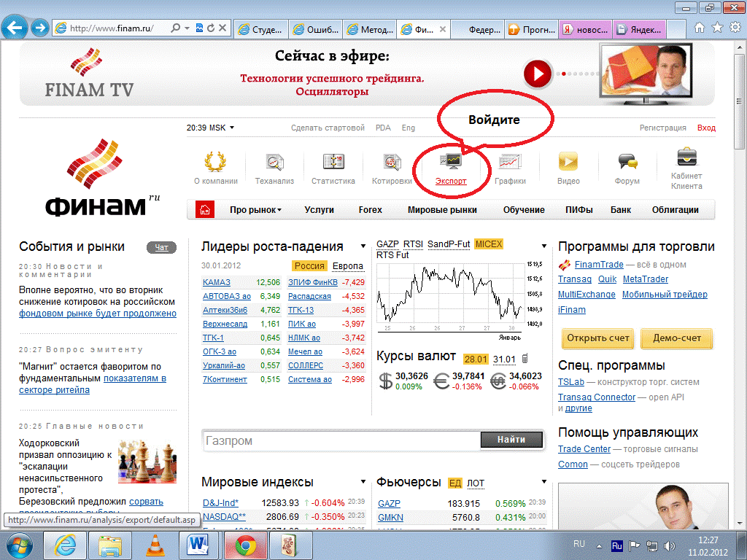
Task: Click the browser Back arrow
Action: [15, 28]
